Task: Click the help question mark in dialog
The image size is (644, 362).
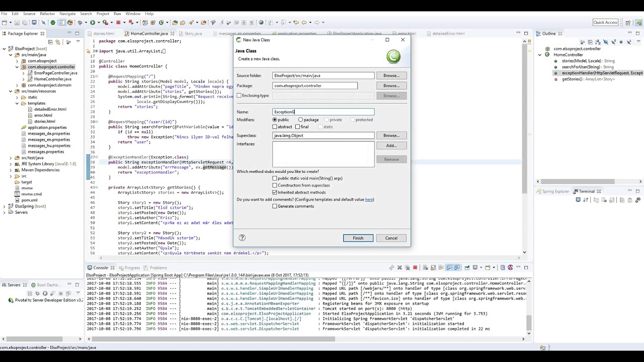Action: [x=242, y=238]
